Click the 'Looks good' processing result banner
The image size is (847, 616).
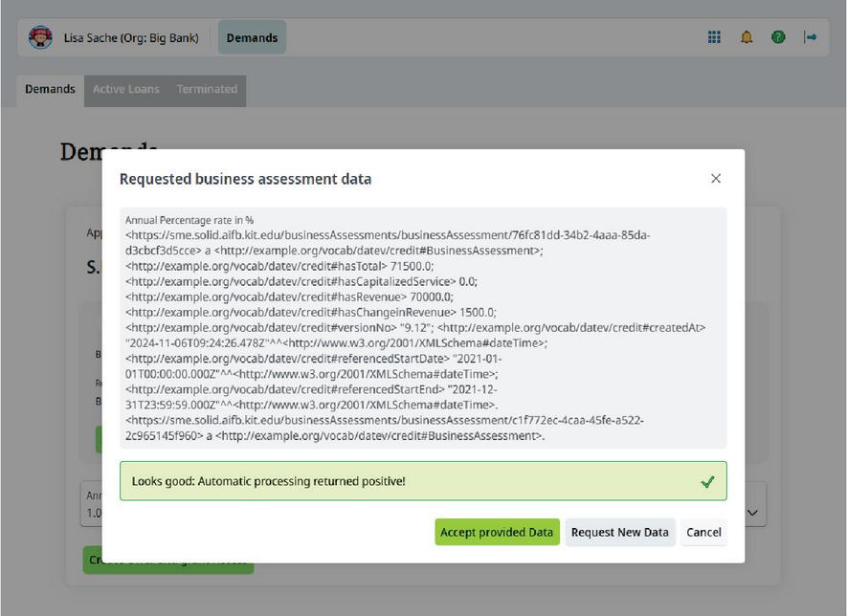pyautogui.click(x=383, y=481)
